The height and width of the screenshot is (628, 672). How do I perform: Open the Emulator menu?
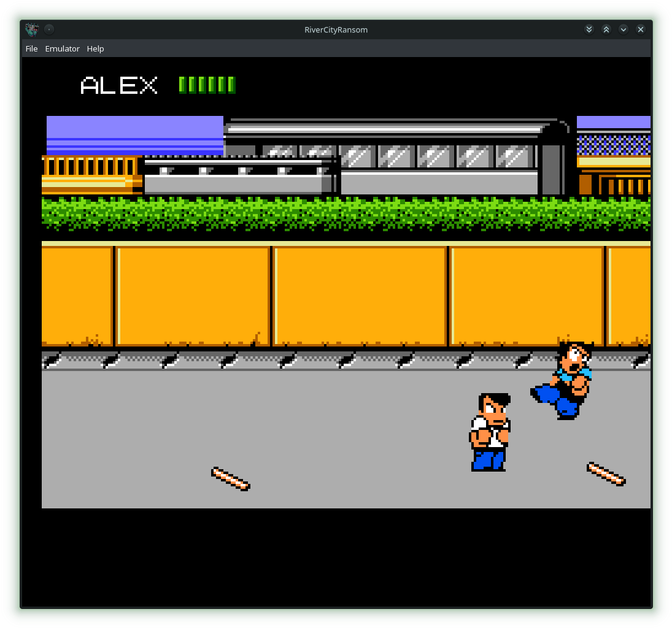coord(62,48)
